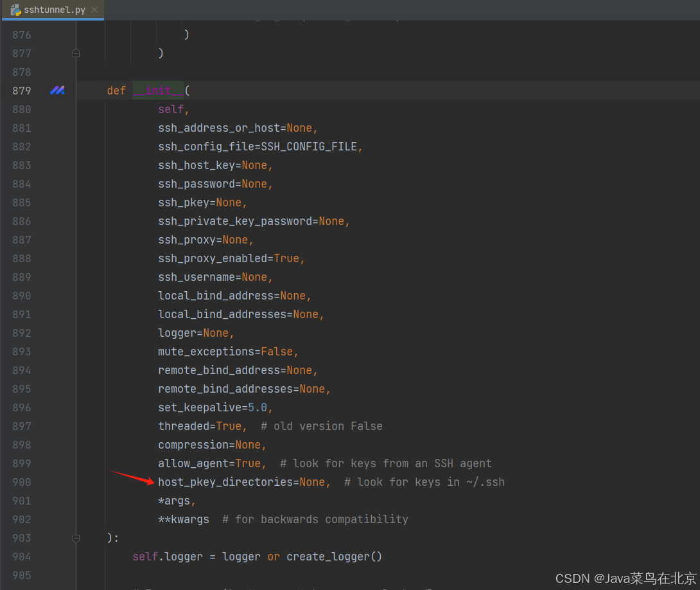This screenshot has height=590, width=700.
Task: Click line number 876 in the gutter
Action: tap(21, 35)
